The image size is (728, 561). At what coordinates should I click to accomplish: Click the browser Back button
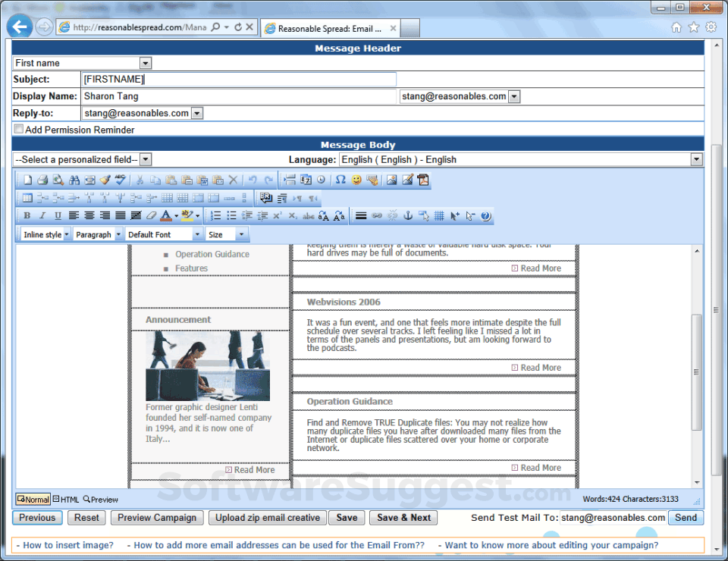coord(20,27)
